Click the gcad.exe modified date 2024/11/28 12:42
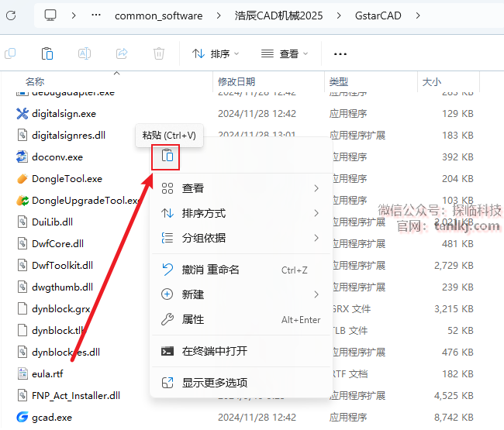The image size is (504, 430). coord(257,417)
